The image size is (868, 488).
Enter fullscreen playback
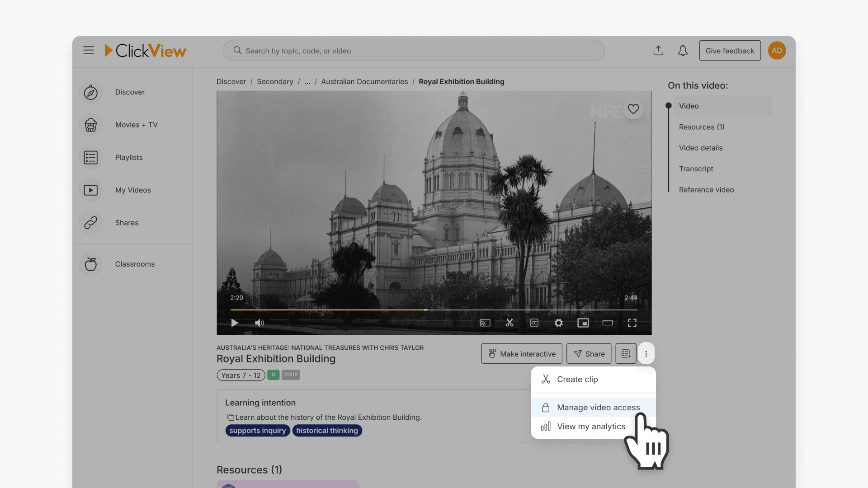click(x=632, y=323)
